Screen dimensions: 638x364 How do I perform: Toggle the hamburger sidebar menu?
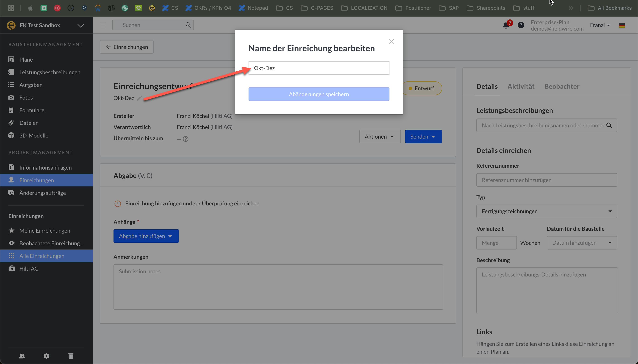click(103, 25)
